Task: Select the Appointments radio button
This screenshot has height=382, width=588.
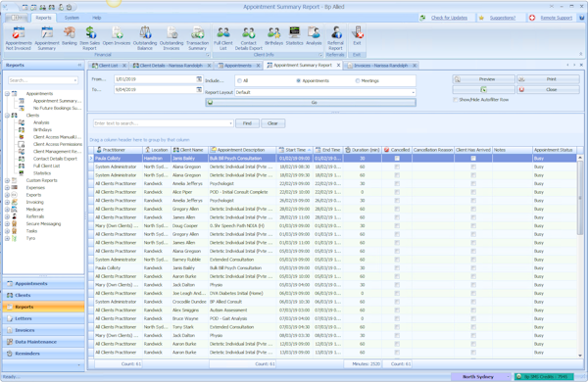Action: [299, 81]
